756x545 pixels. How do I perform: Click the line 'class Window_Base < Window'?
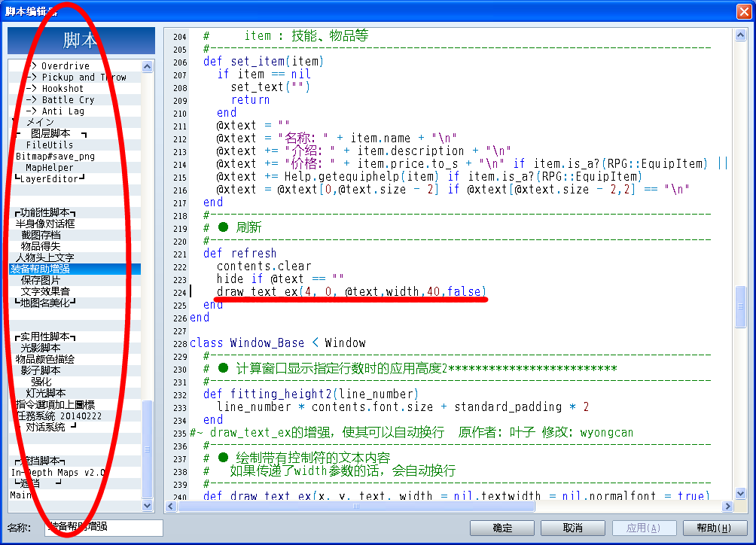278,343
